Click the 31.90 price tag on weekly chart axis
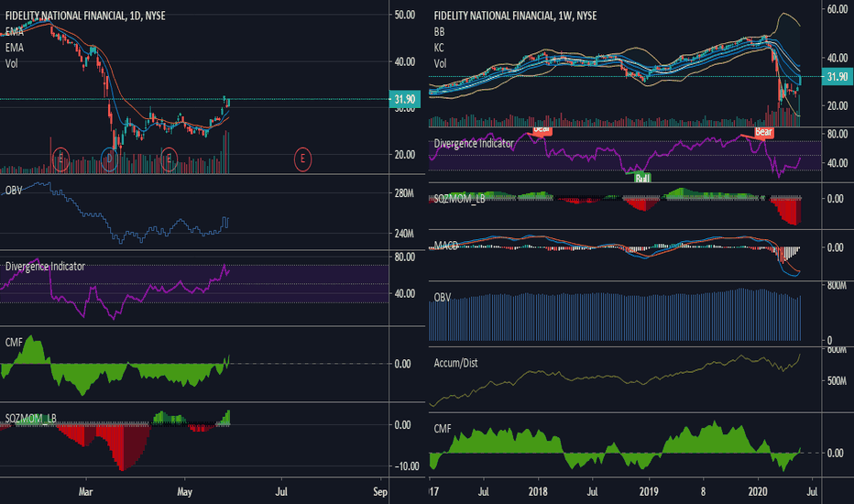The height and width of the screenshot is (504, 854). (x=838, y=76)
